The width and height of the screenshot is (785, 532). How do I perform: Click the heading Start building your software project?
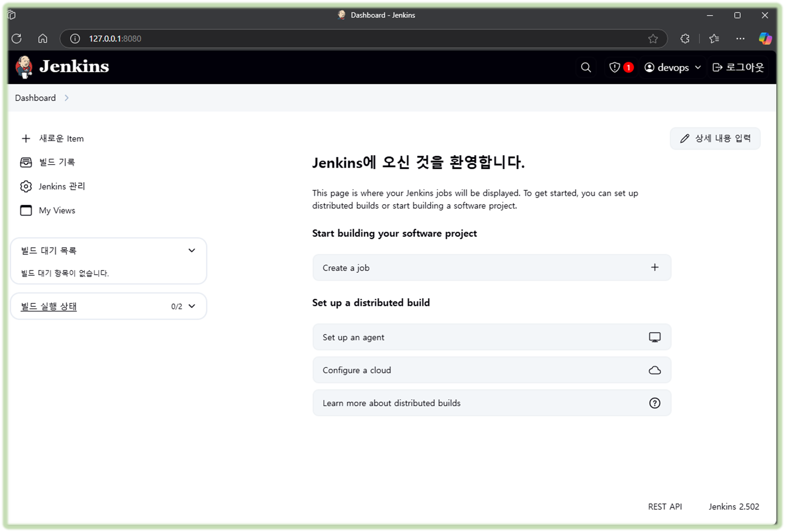point(394,233)
